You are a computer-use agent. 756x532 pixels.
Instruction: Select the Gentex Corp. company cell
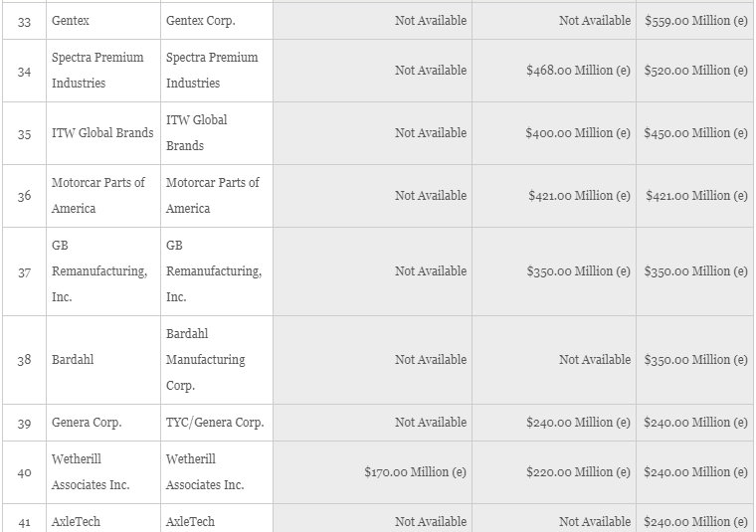[217, 21]
